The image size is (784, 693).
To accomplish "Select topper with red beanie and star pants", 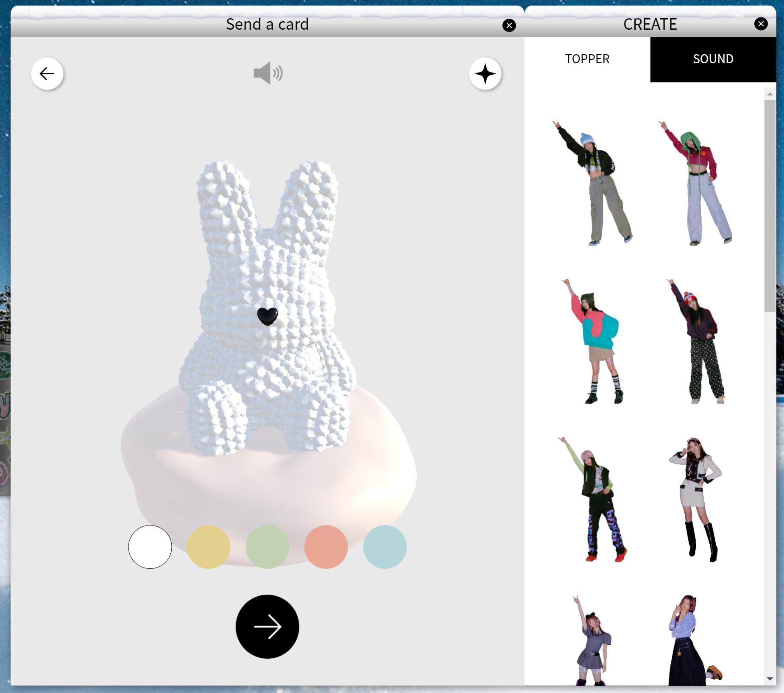I will (x=696, y=341).
